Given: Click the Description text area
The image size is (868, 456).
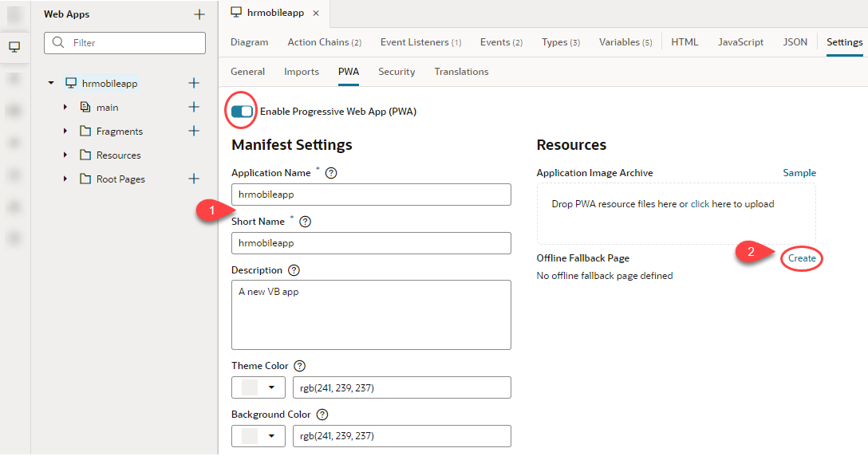Looking at the screenshot, I should (371, 315).
